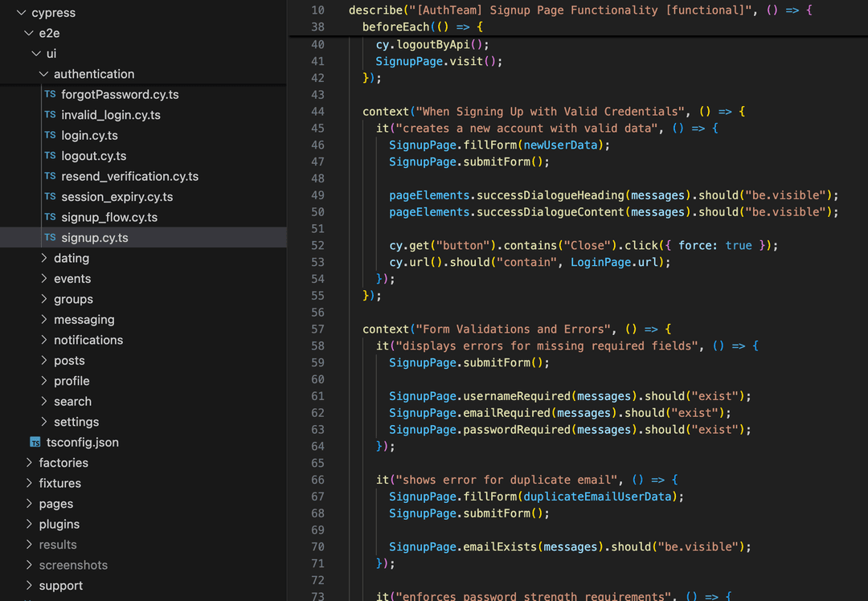Click line number 44 in the gutter

[x=317, y=111]
